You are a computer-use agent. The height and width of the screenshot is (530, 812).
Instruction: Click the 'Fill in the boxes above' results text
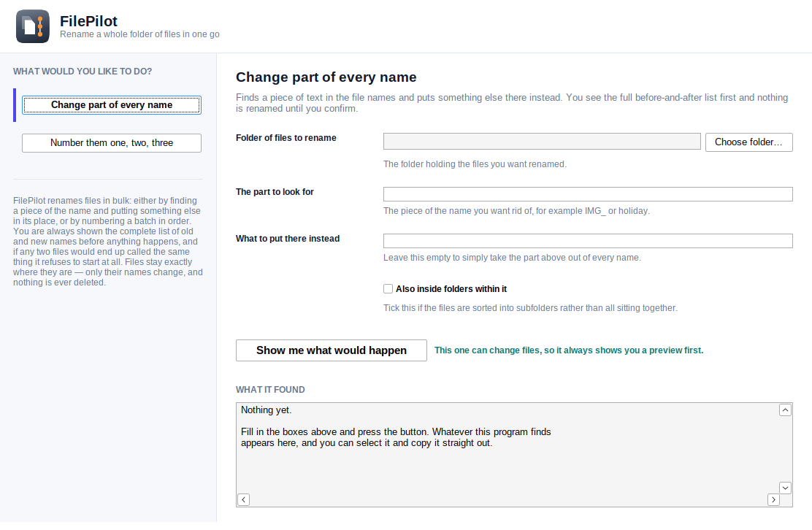(396, 437)
